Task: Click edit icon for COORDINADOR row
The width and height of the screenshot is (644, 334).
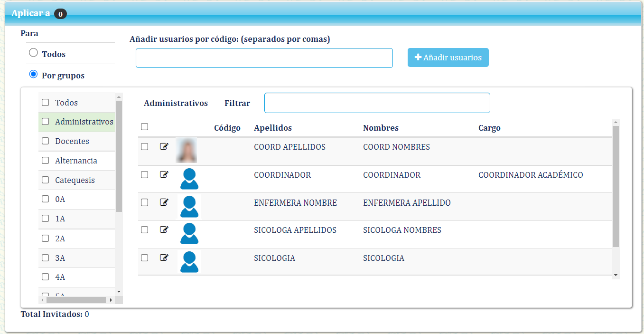Action: click(164, 174)
